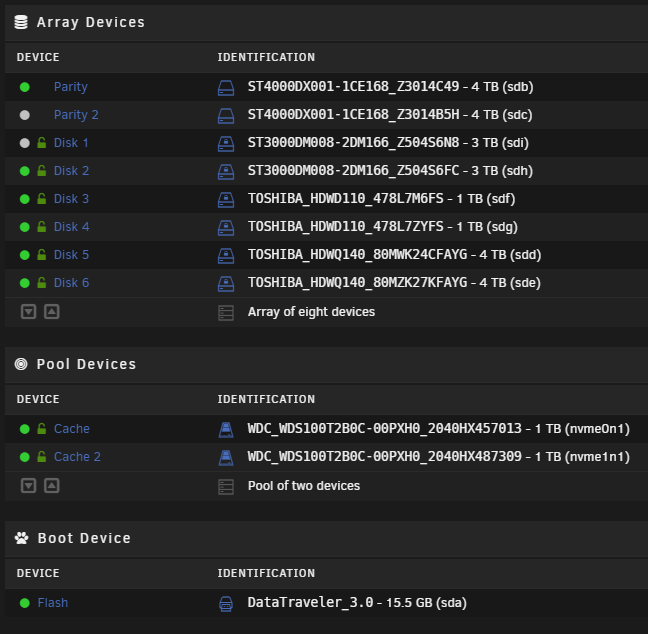Click the Array of eight devices summary text
This screenshot has width=648, height=634.
pos(311,312)
